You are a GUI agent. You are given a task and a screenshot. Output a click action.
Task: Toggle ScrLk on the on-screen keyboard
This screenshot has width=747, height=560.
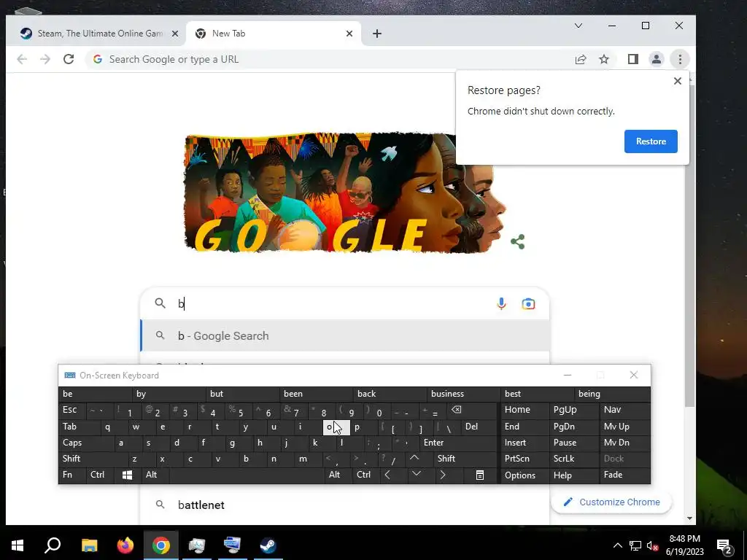pos(573,459)
